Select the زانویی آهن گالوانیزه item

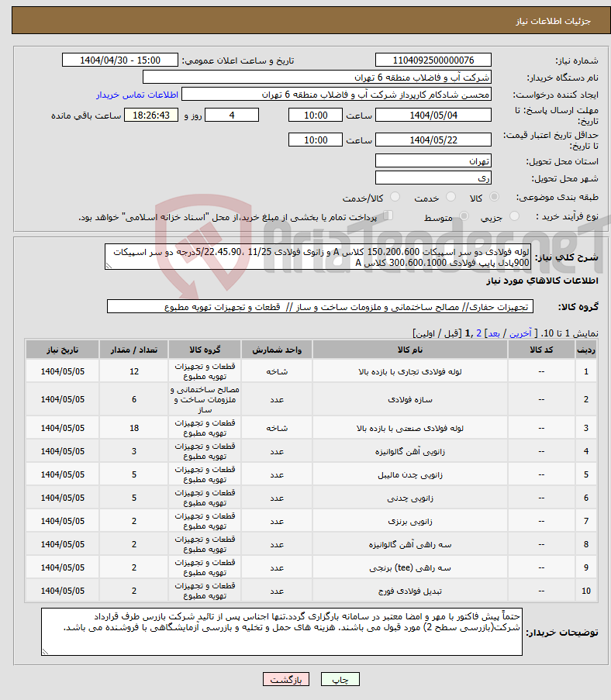click(311, 451)
